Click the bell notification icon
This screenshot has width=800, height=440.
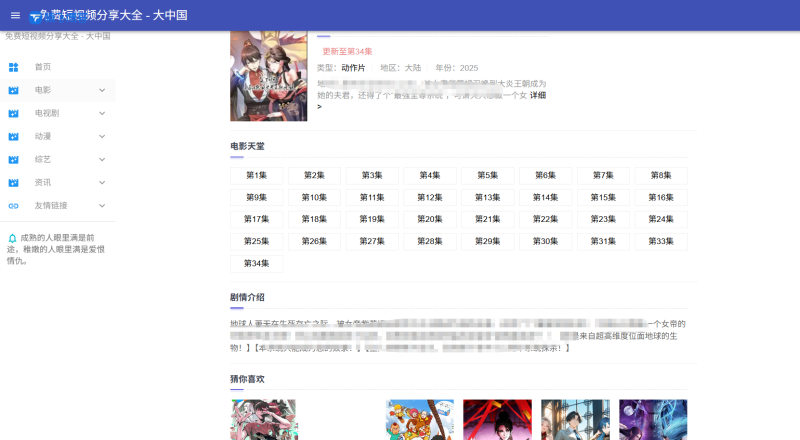12,238
